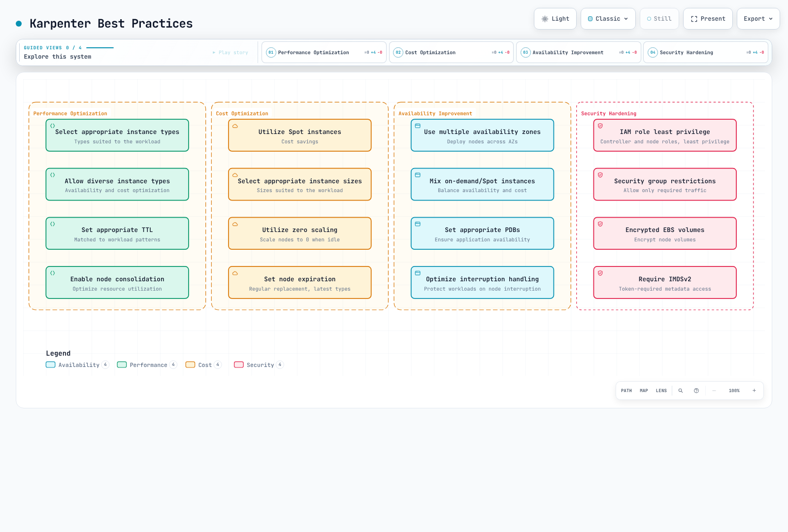Click code icon on Set appropriate TTL card
The width and height of the screenshot is (788, 532).
pyautogui.click(x=53, y=224)
